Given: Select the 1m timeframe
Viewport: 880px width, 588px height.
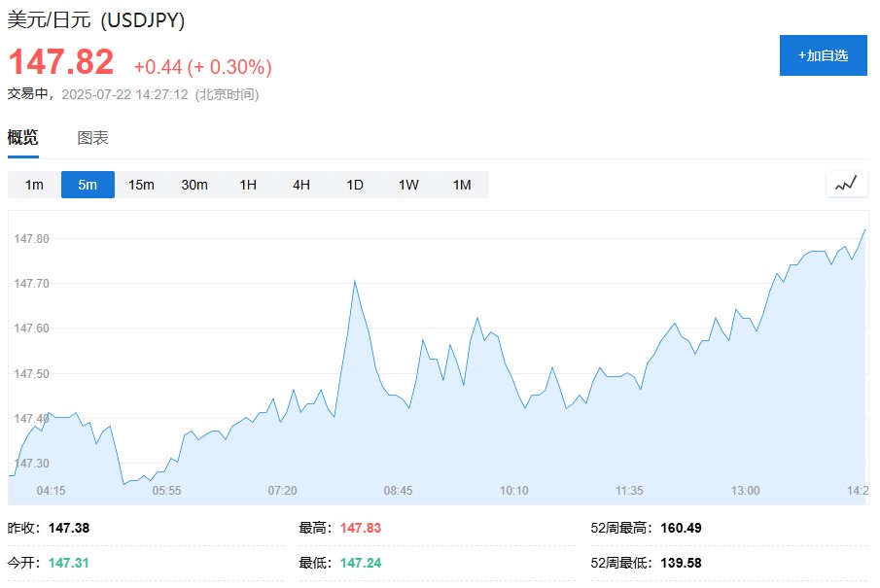Looking at the screenshot, I should (x=34, y=185).
